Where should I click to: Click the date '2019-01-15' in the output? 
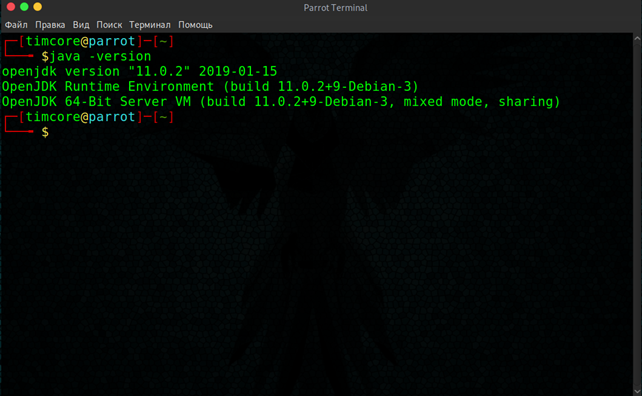click(x=238, y=71)
